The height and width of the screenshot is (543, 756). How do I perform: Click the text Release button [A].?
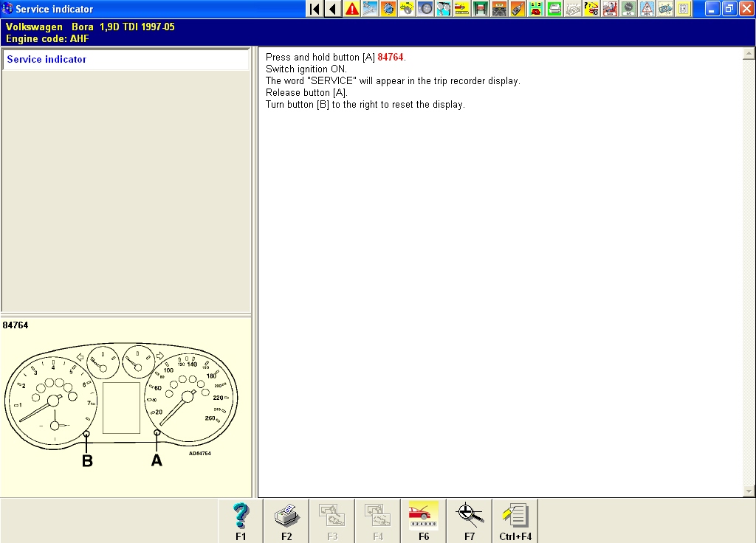pos(306,92)
